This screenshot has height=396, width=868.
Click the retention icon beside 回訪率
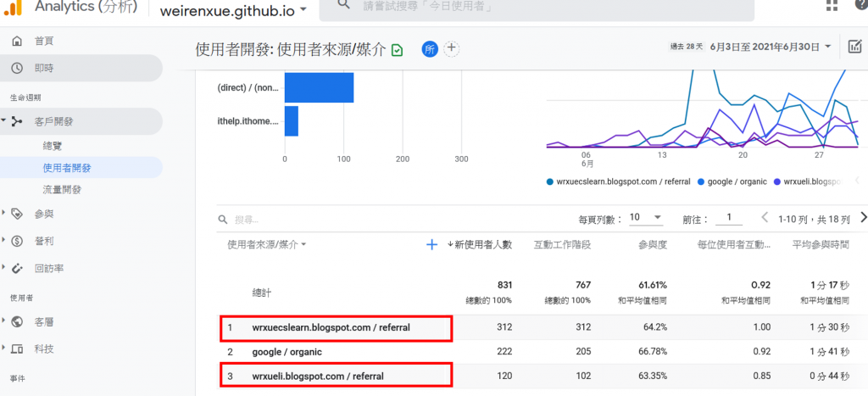coord(17,268)
